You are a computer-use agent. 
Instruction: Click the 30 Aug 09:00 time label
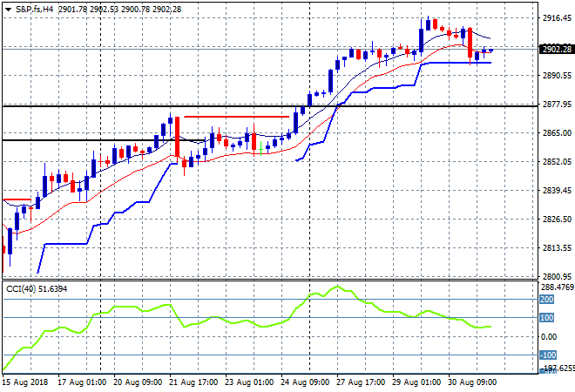[x=472, y=382]
